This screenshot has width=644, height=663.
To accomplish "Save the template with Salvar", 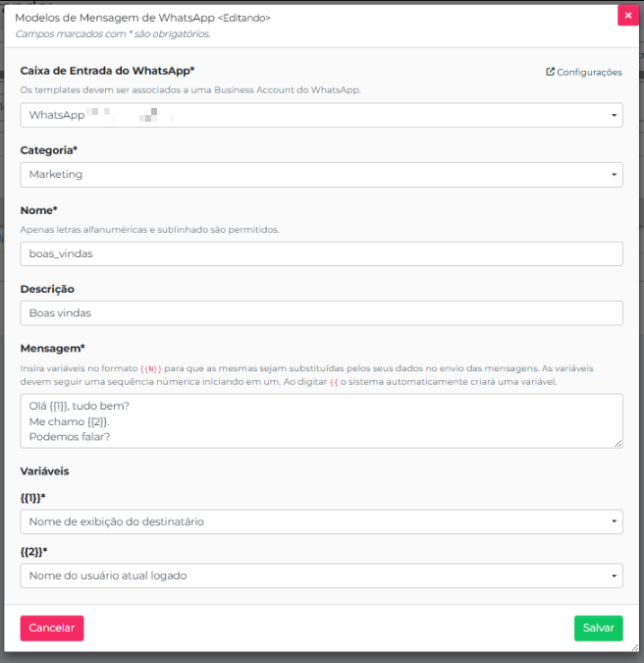I will [598, 628].
